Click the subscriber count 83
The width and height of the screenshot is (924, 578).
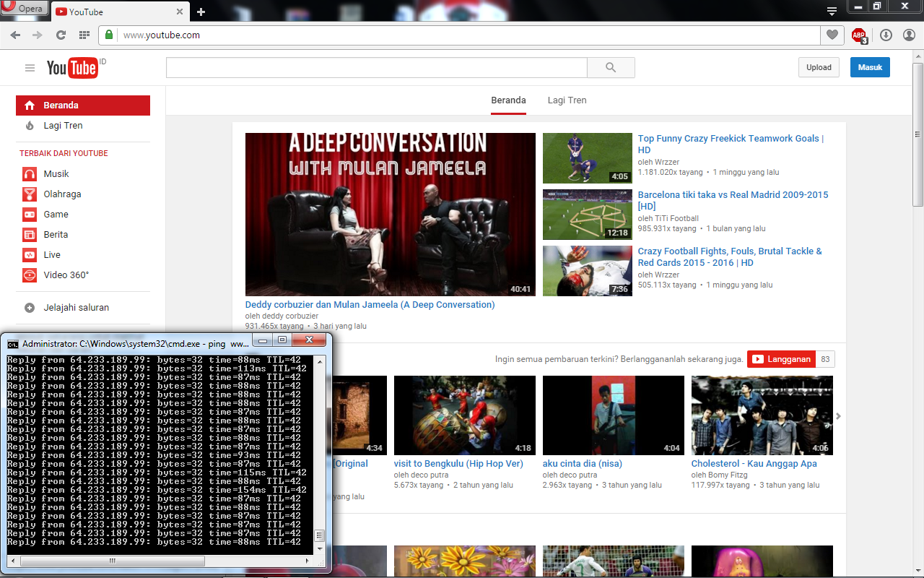click(x=825, y=359)
